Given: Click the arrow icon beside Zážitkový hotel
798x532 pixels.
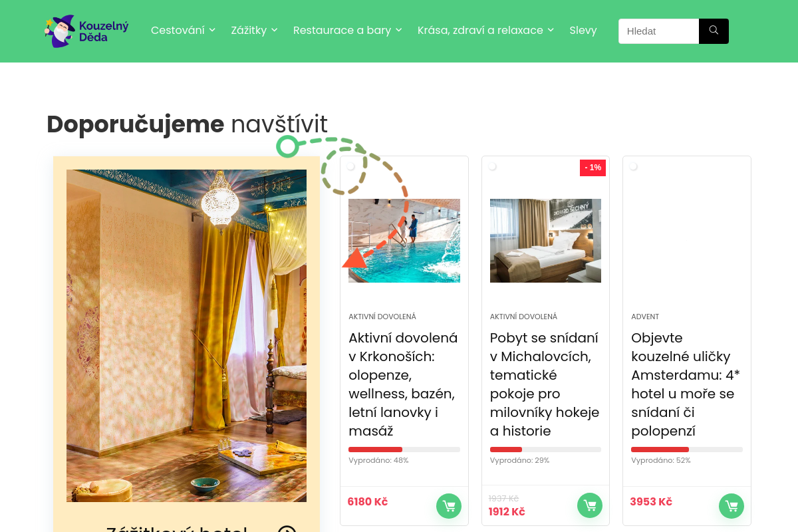Looking at the screenshot, I should tap(287, 530).
